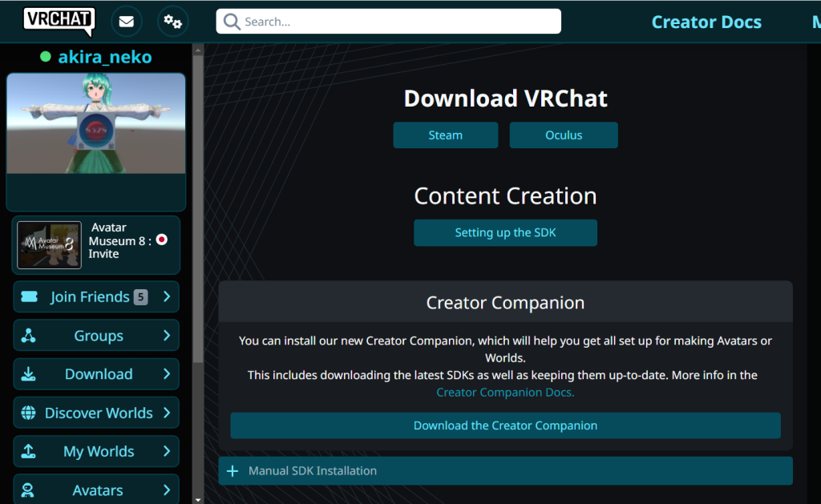Open My Worlds in the sidebar
The height and width of the screenshot is (504, 821).
(96, 451)
